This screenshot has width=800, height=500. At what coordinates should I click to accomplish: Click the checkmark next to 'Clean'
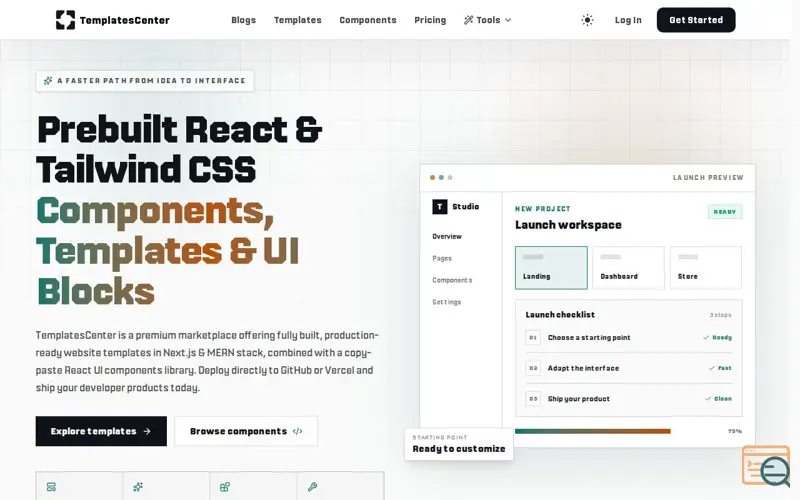pos(708,399)
